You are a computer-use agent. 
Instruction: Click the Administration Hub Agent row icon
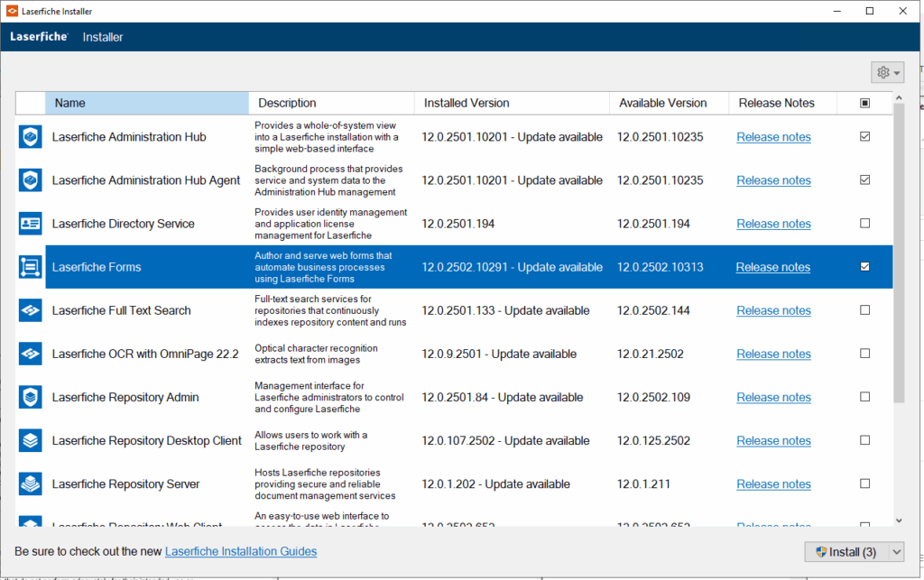pos(31,180)
